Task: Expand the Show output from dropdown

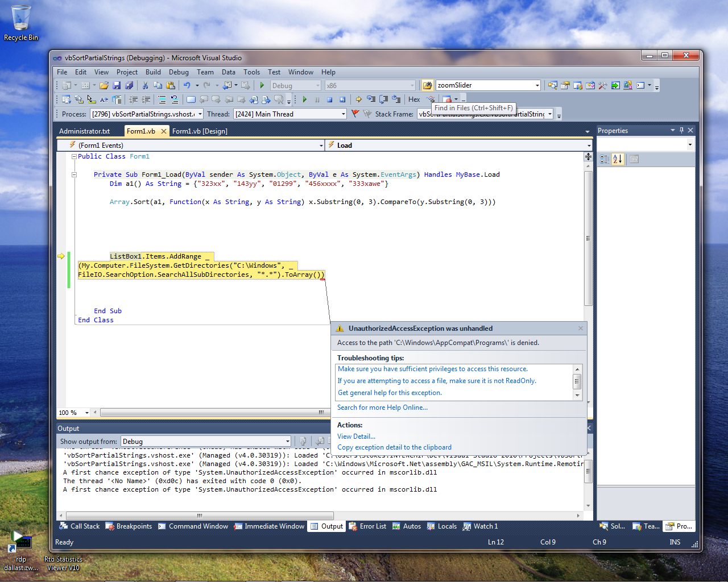Action: [x=287, y=442]
